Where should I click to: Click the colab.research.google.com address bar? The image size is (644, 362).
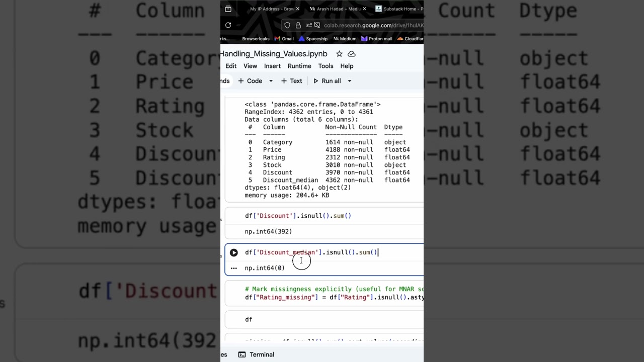point(373,25)
